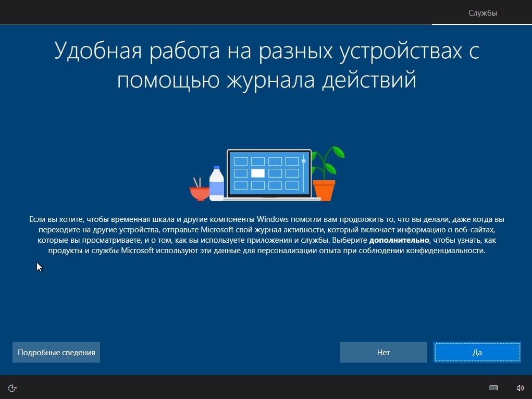Click the red bowl with chopsticks
The image size is (532, 399).
pos(199,192)
